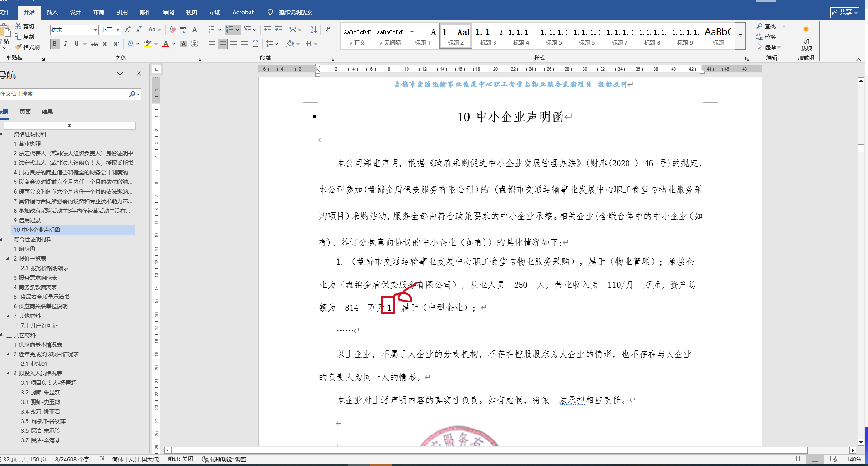Click the distributed alignment icon
The height and width of the screenshot is (466, 868).
coord(255,44)
